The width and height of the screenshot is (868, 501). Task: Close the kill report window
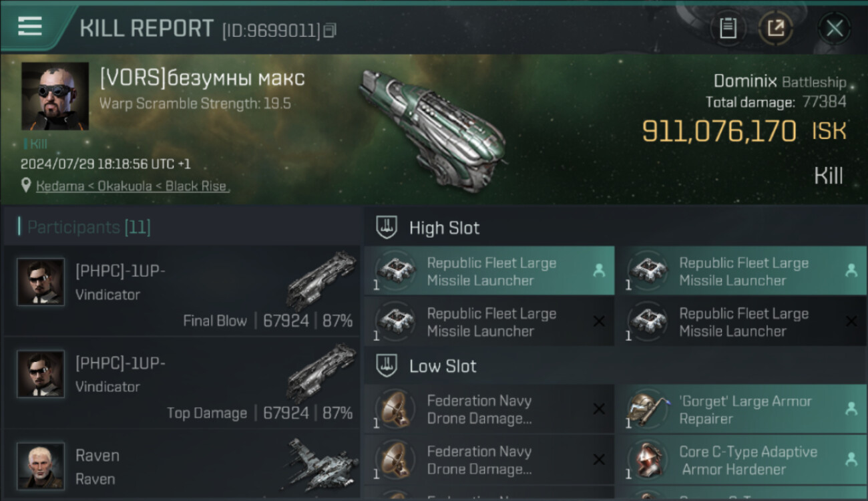(x=834, y=28)
